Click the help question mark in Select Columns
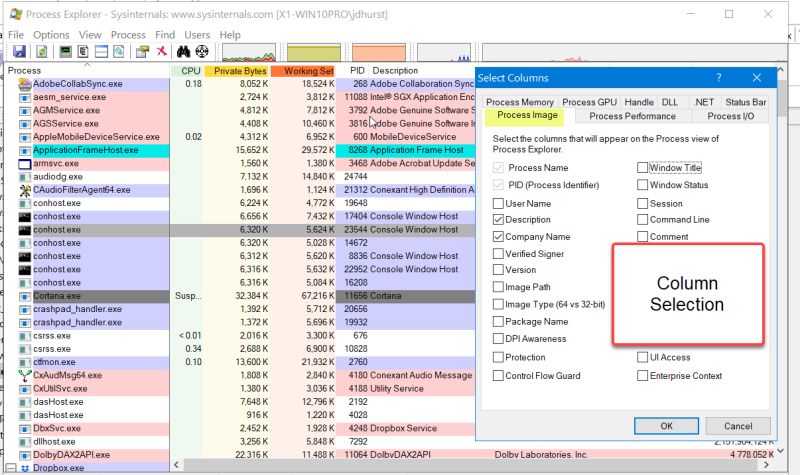Viewport: 800px width, 475px height. (x=718, y=78)
